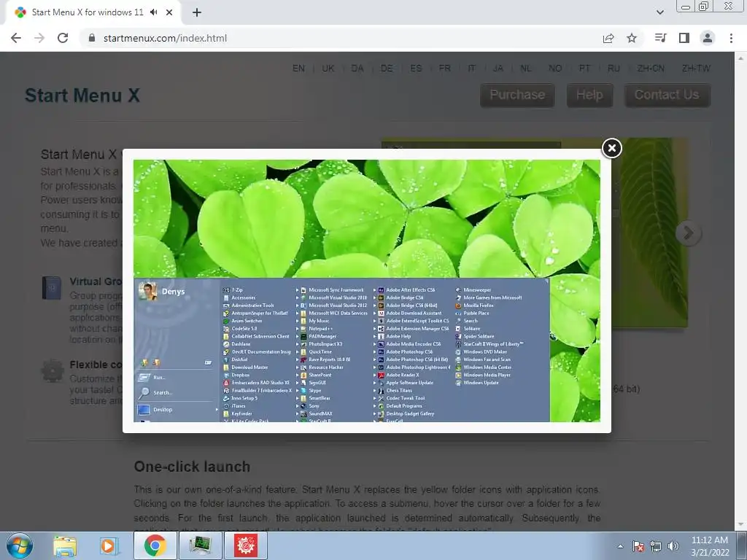Click the Contact Us button
Image resolution: width=747 pixels, height=560 pixels.
[667, 95]
